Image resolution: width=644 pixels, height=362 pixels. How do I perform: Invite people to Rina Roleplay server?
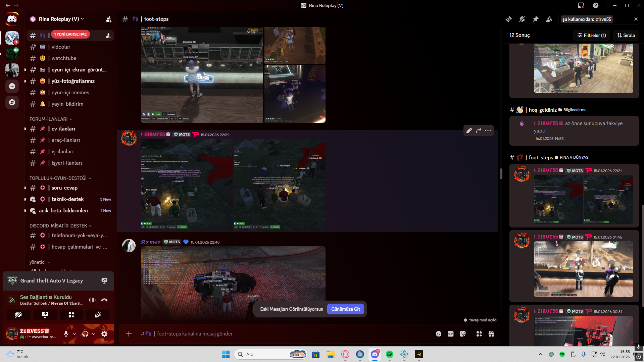(x=109, y=19)
